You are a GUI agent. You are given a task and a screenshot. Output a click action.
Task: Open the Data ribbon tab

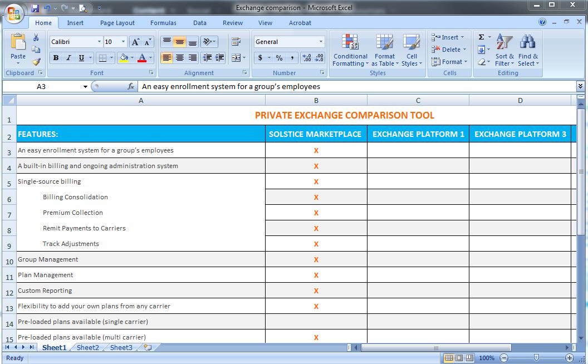(x=200, y=23)
